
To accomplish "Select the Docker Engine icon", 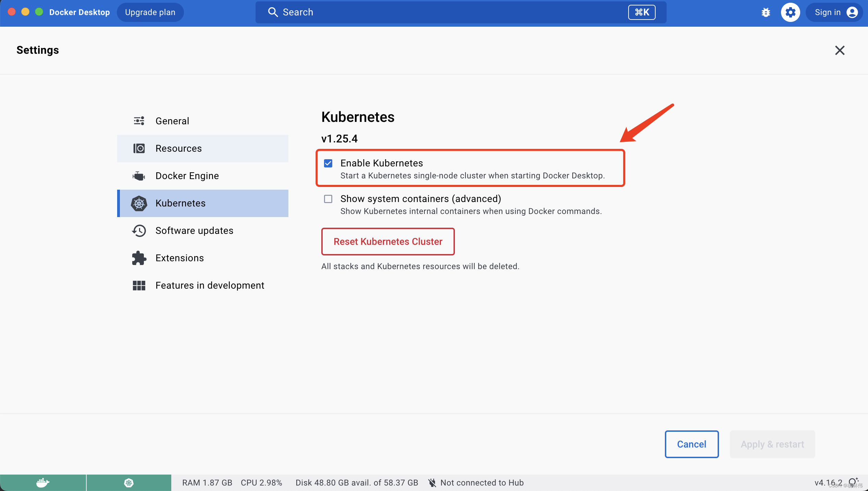I will point(139,176).
